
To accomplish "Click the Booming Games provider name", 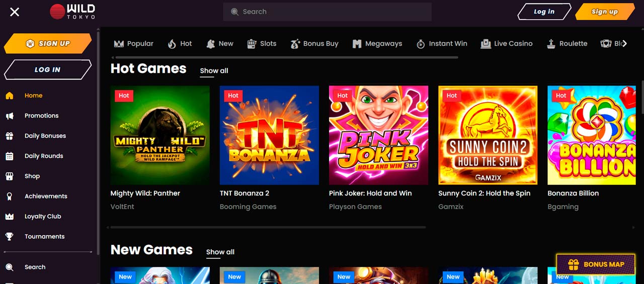I will pos(248,207).
